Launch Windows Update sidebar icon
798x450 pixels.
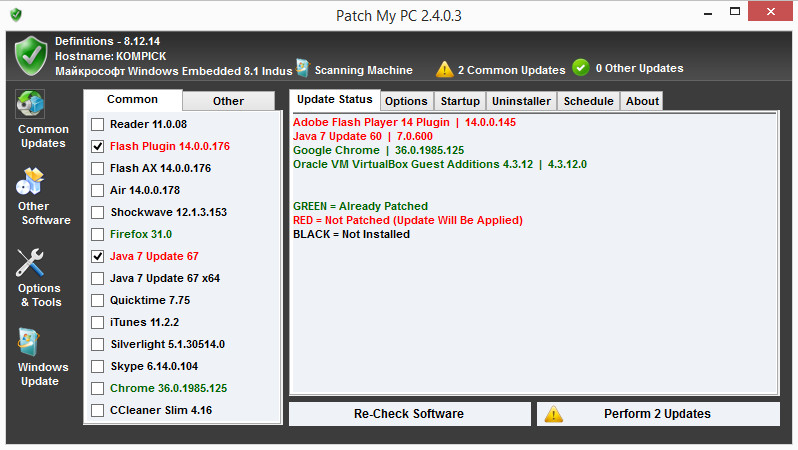[x=29, y=342]
